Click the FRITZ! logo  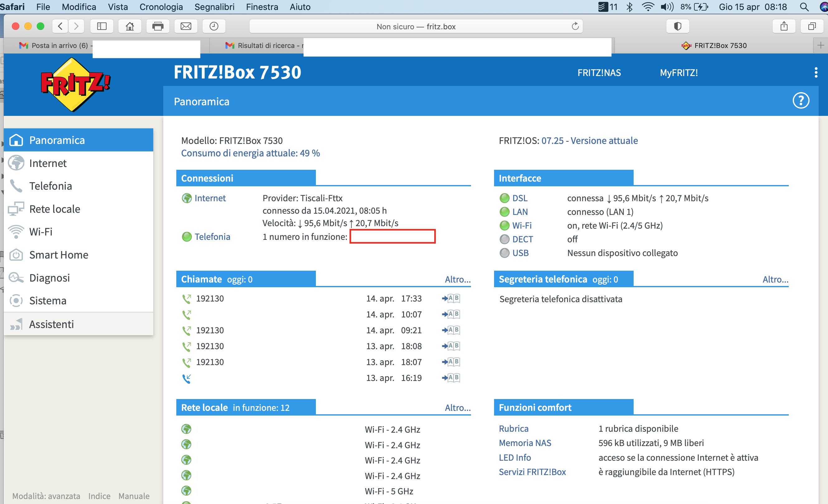pyautogui.click(x=76, y=84)
